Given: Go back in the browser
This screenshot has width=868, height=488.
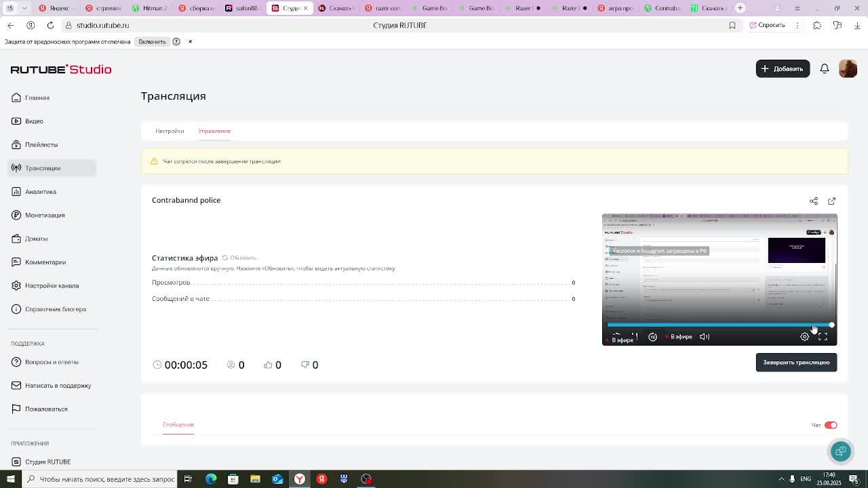Looking at the screenshot, I should (x=10, y=25).
